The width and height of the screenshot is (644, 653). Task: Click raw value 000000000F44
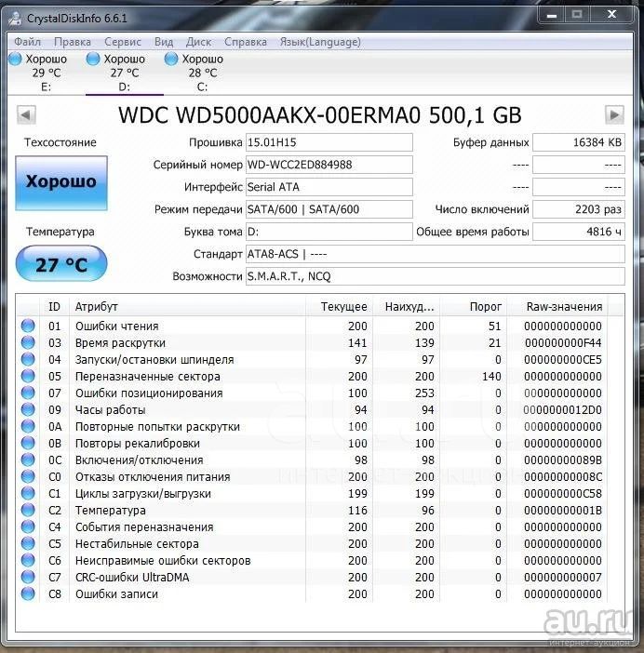pyautogui.click(x=563, y=343)
